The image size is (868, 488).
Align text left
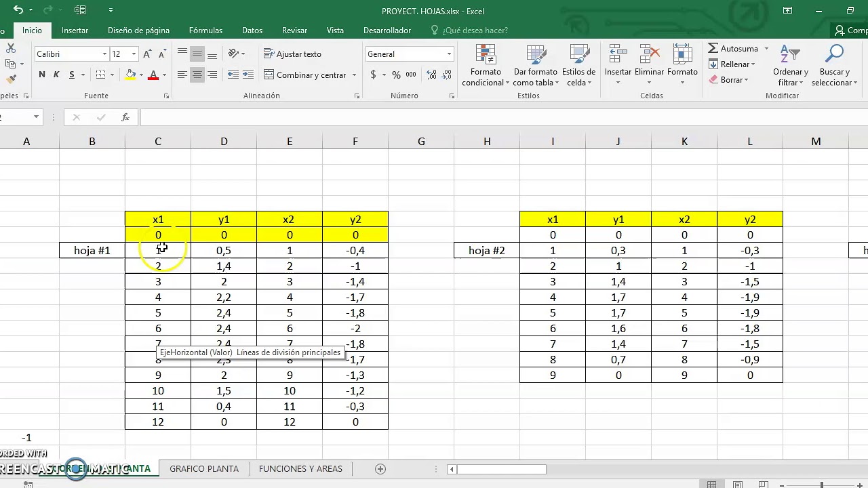click(182, 75)
